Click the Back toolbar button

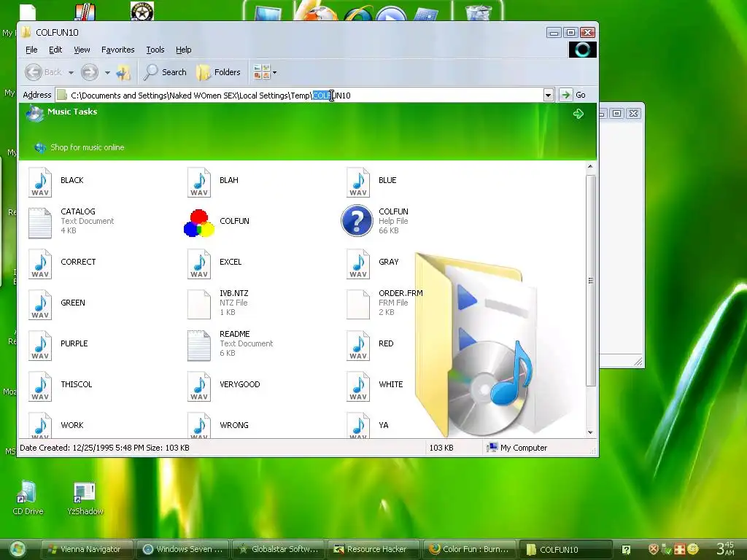(x=43, y=72)
